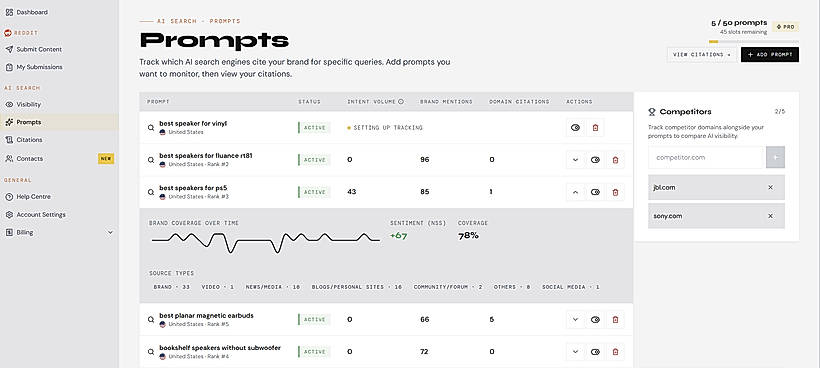Click search icon beside best speaker for vinyl

pos(151,128)
